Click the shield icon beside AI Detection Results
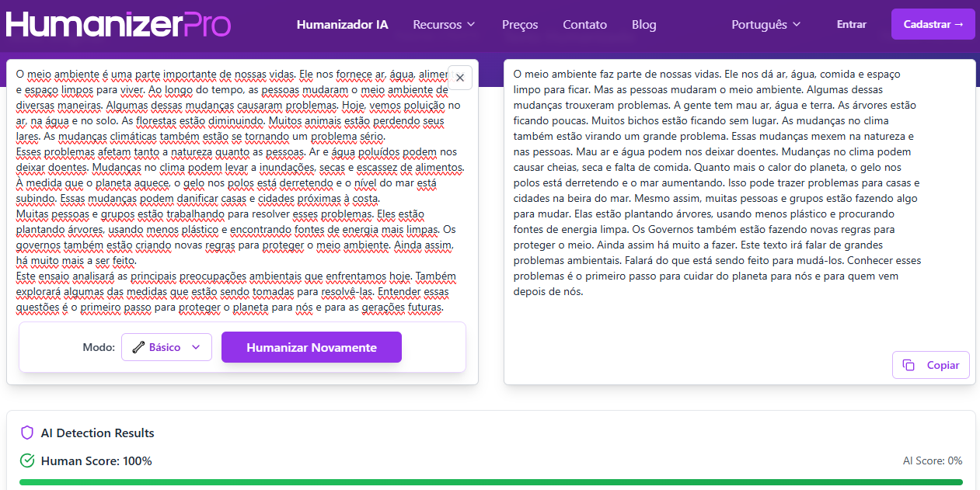Screen dimensions: 980x490 coord(27,433)
